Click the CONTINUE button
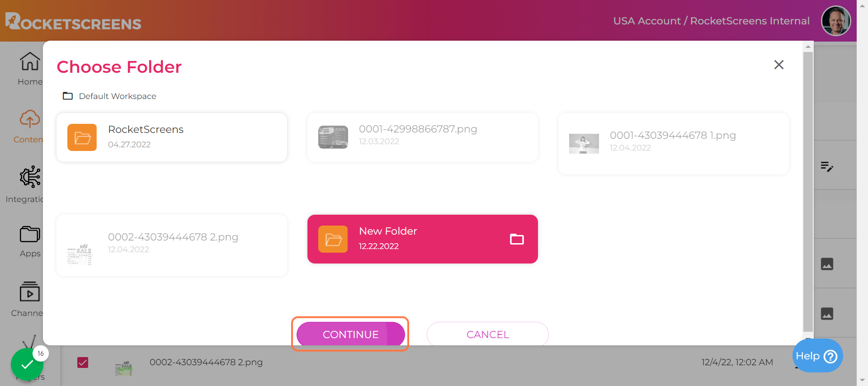 pos(350,334)
